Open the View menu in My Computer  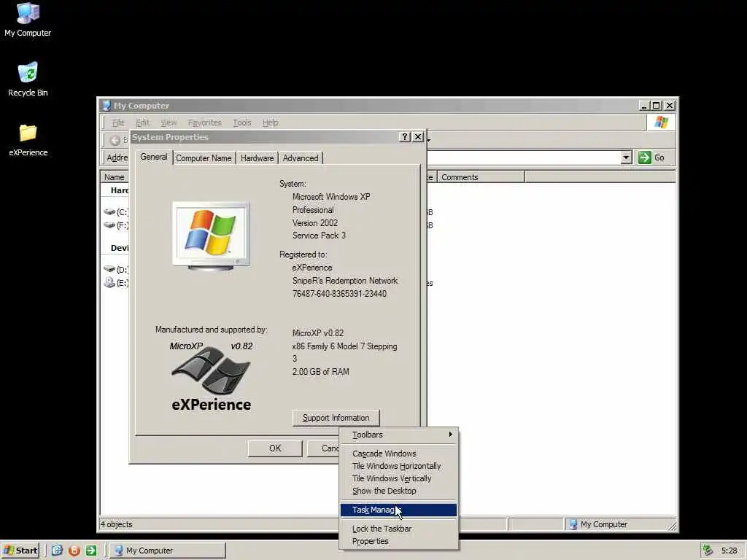169,122
